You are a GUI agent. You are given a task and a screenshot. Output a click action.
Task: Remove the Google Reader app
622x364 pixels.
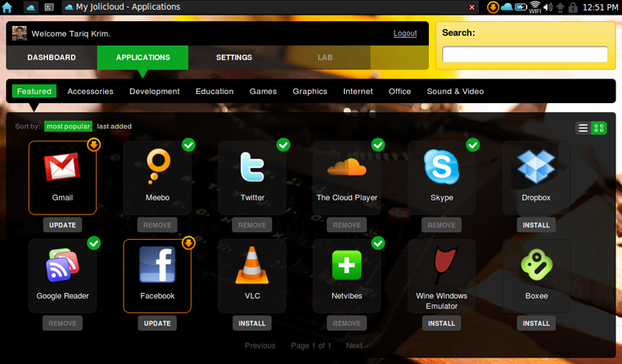tap(63, 323)
